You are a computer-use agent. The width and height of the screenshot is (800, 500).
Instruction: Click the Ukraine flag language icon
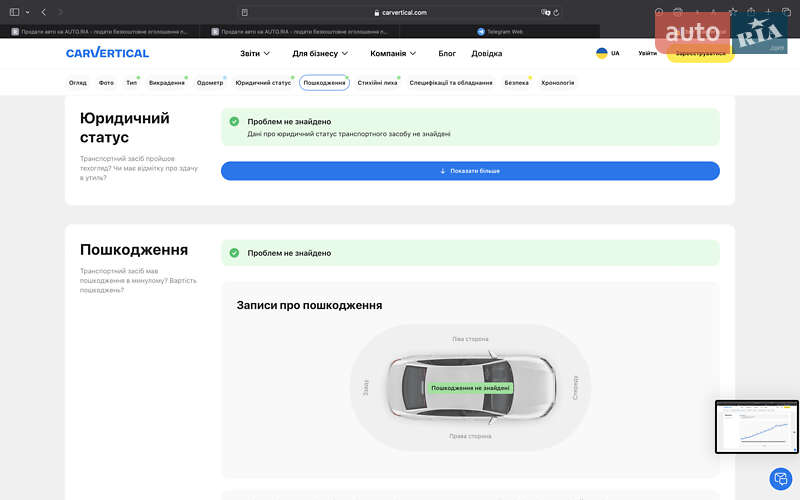click(x=601, y=53)
